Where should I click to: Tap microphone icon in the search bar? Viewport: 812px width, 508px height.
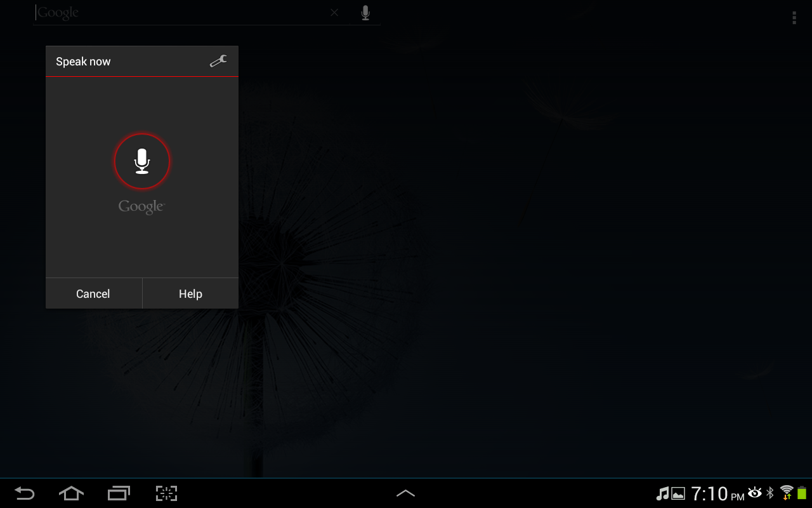click(365, 13)
